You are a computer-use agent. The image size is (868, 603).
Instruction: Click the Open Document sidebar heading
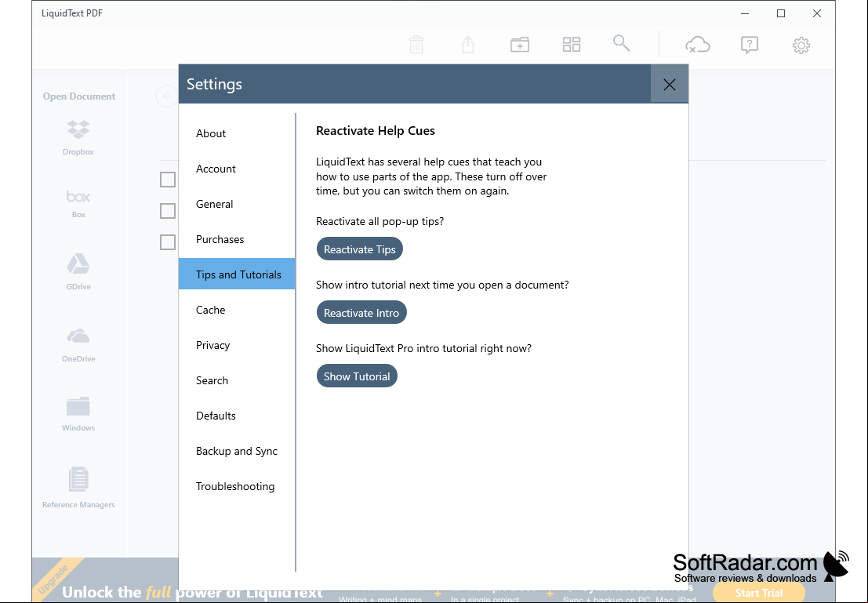[x=79, y=96]
